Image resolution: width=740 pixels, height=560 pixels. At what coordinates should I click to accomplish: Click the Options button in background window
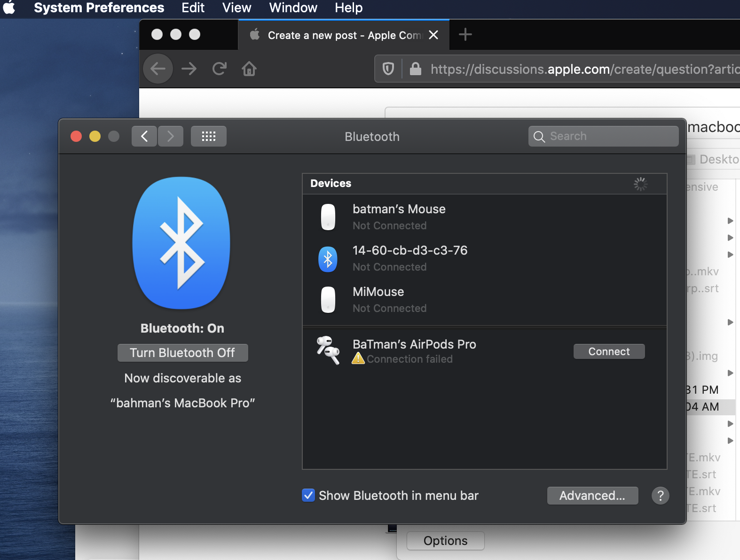pos(445,541)
